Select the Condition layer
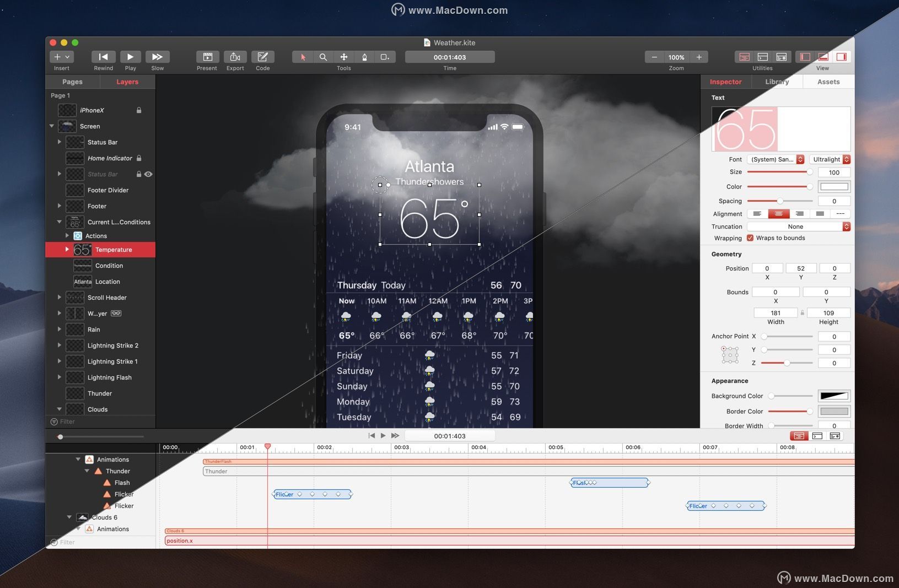 (100, 266)
